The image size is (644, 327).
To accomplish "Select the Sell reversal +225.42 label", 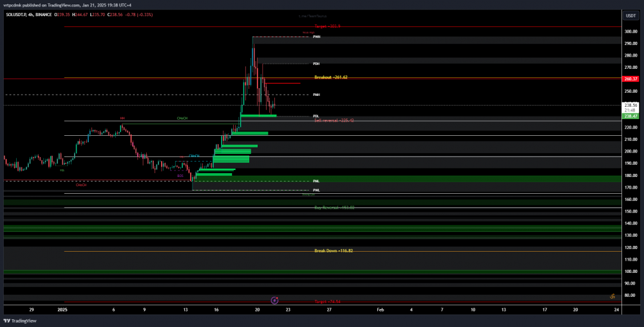I will (334, 120).
